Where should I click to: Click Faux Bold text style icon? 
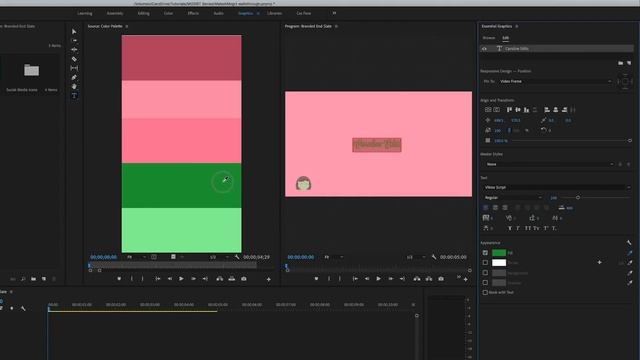510,229
